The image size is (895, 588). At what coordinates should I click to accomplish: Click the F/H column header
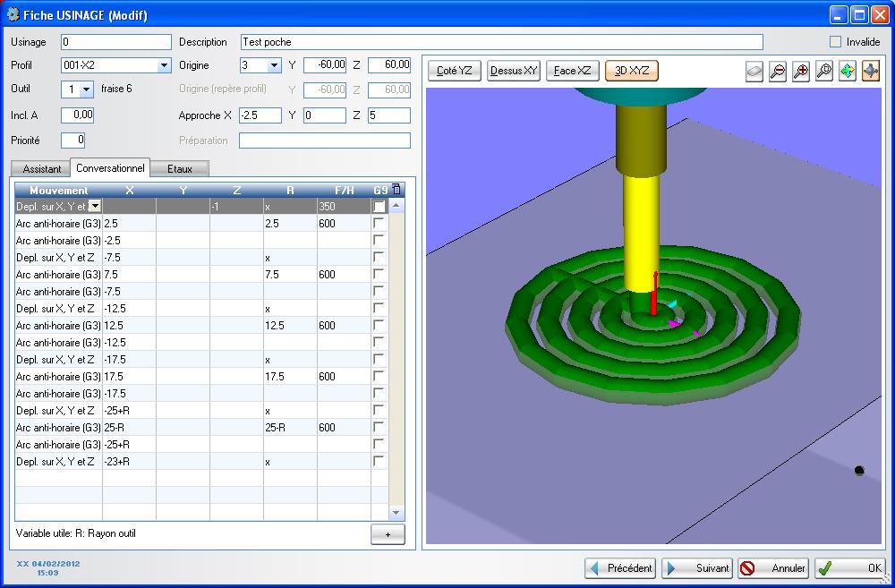tap(345, 190)
